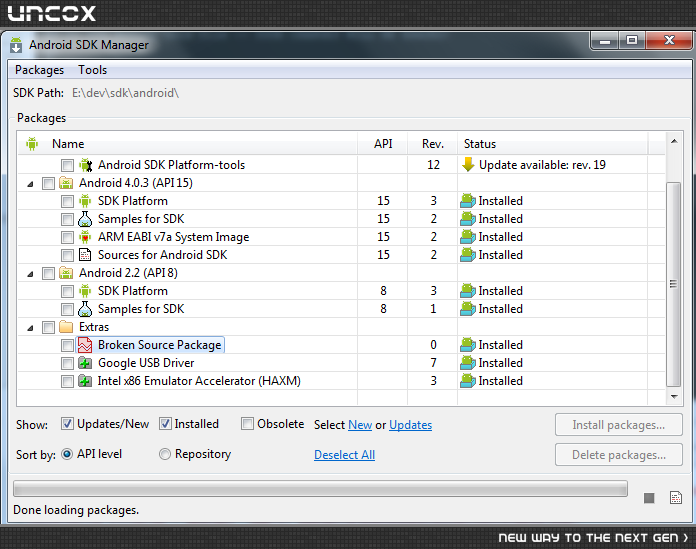The width and height of the screenshot is (696, 549).
Task: Click SDK Platform android icon for API 8
Action: tap(85, 291)
